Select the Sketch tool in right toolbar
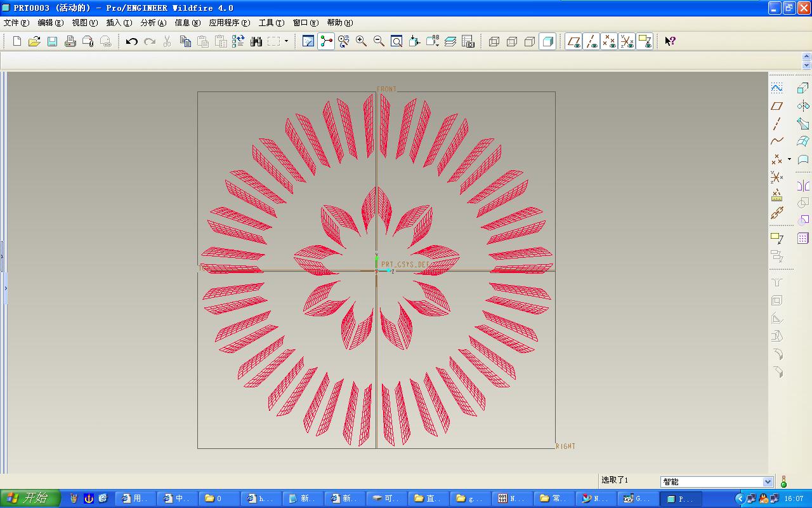 click(777, 88)
